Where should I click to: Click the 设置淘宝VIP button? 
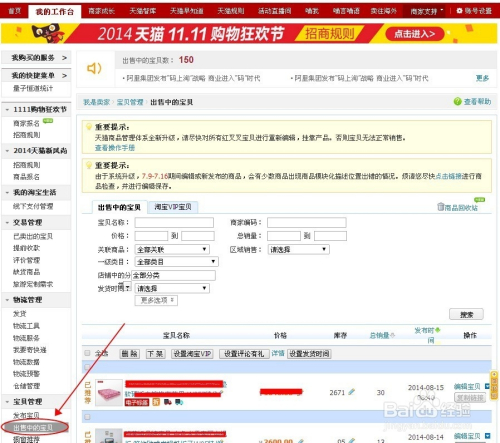tap(192, 354)
